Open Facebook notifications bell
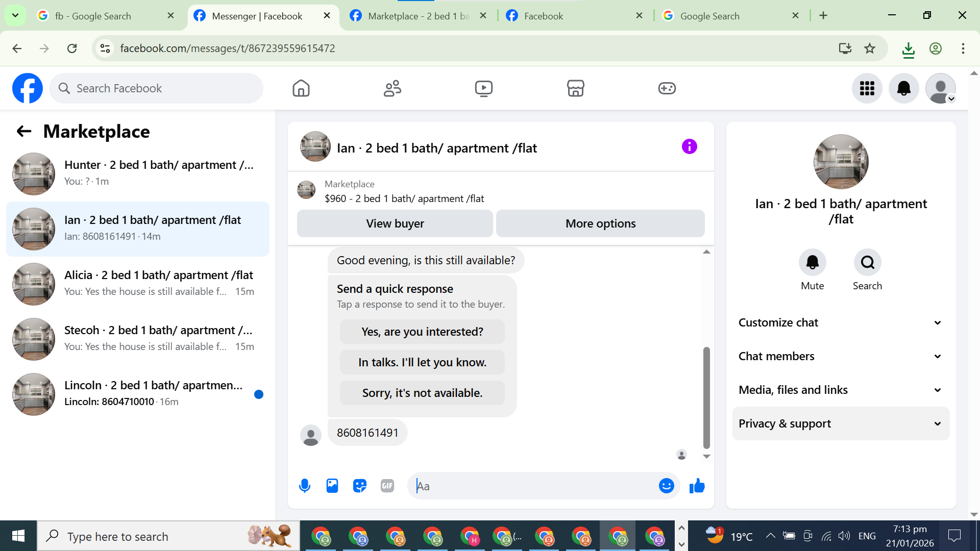980x551 pixels. point(903,88)
